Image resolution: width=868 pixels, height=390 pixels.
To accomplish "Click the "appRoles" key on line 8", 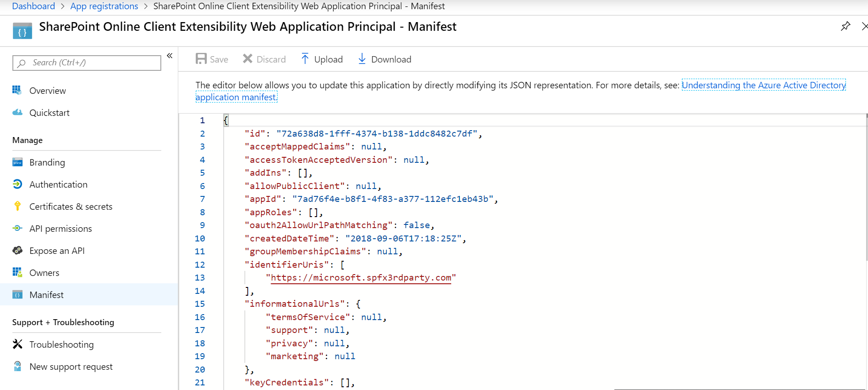I will (x=271, y=212).
